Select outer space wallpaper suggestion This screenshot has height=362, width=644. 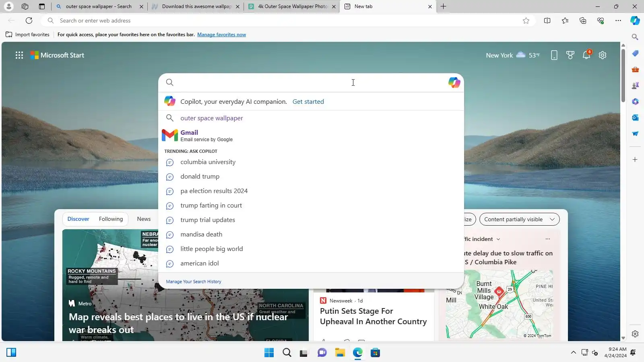click(x=311, y=118)
